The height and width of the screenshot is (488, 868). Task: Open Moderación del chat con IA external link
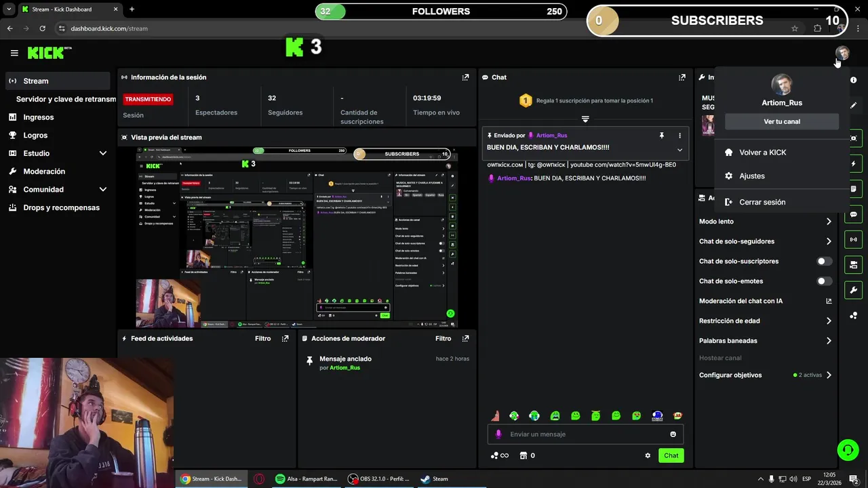point(829,301)
